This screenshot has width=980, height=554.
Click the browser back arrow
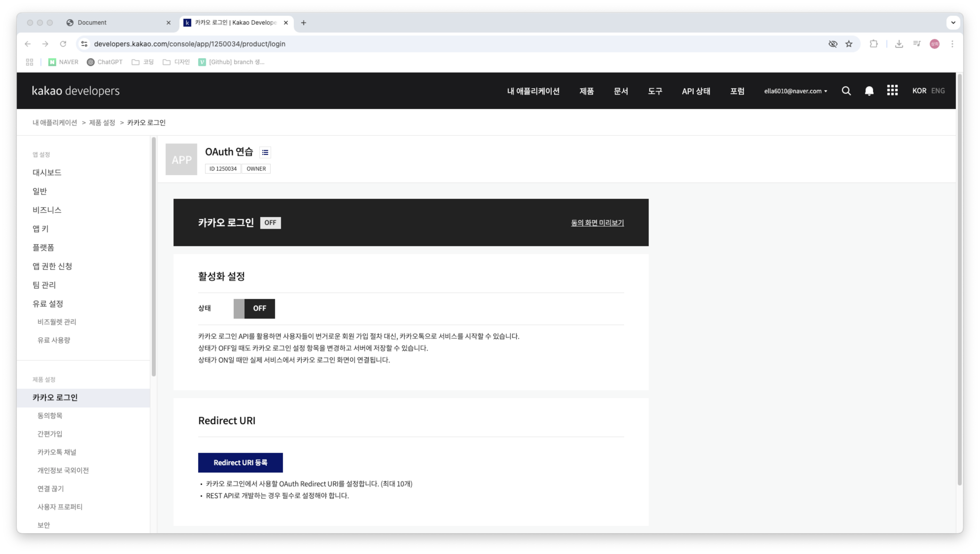click(28, 44)
